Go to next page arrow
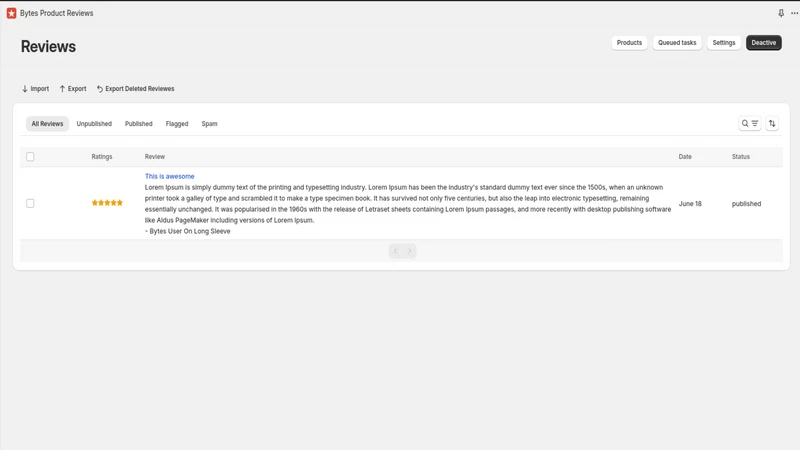The image size is (800, 450). point(409,251)
